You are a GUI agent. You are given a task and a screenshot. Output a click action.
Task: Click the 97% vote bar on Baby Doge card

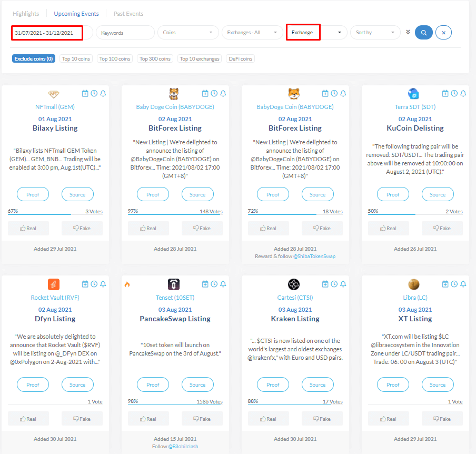pyautogui.click(x=175, y=214)
